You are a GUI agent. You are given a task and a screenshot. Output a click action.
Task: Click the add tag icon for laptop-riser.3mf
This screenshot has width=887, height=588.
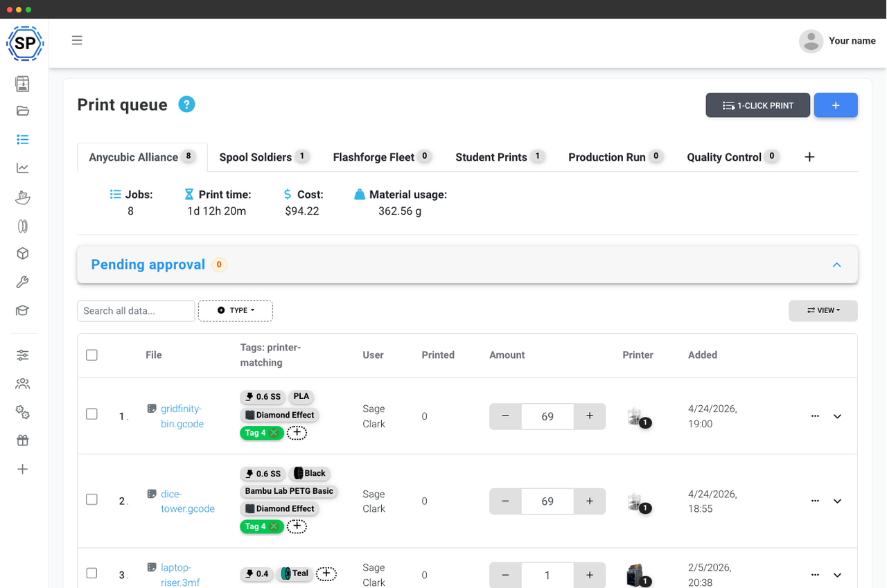point(326,573)
